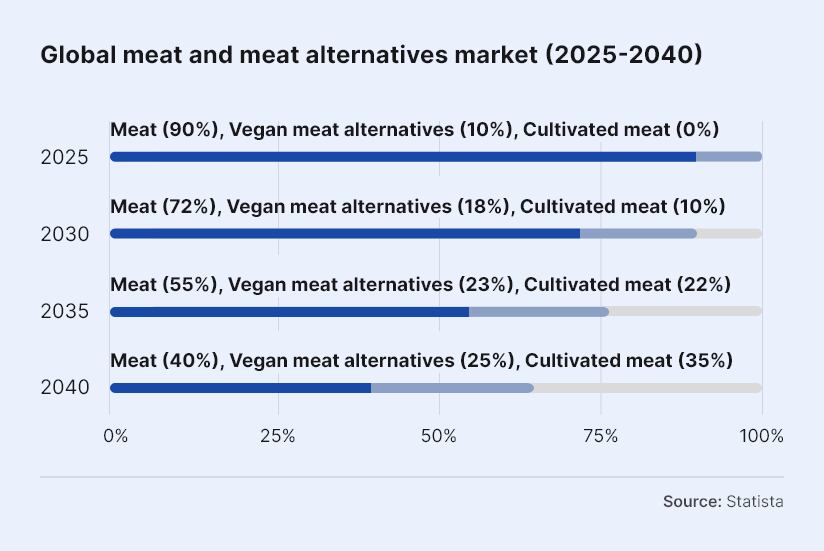Select the 2030 light blue vegan alternatives segment
Viewport: 824px width, 551px height.
638,234
